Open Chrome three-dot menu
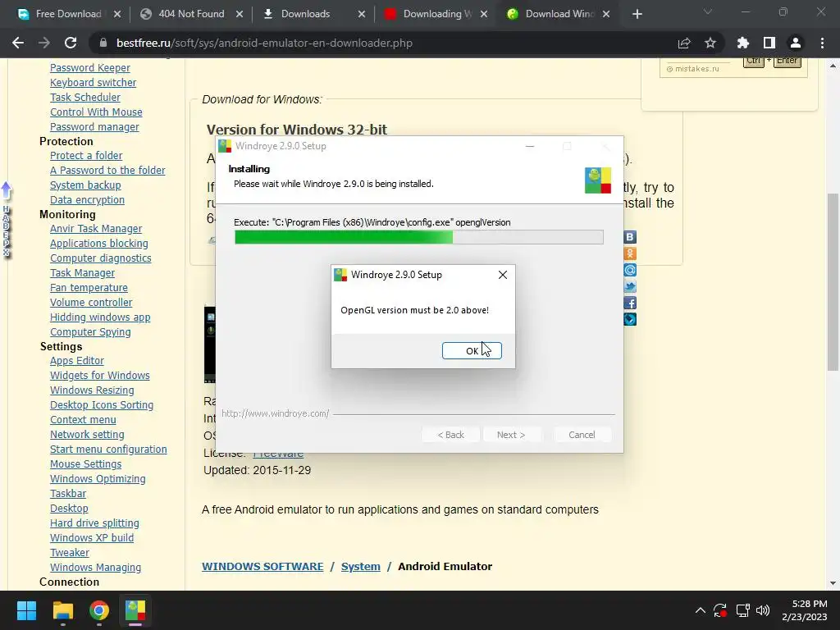The width and height of the screenshot is (840, 630). coord(822,43)
